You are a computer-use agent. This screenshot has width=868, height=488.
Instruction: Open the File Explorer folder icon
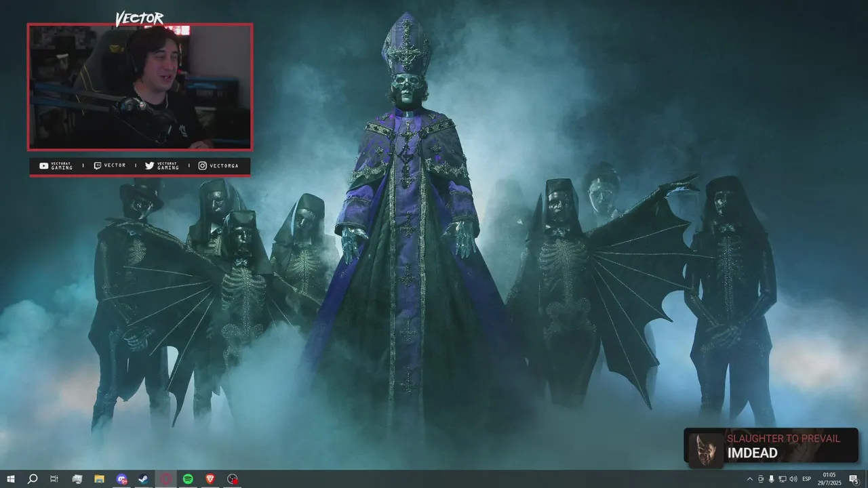point(99,479)
